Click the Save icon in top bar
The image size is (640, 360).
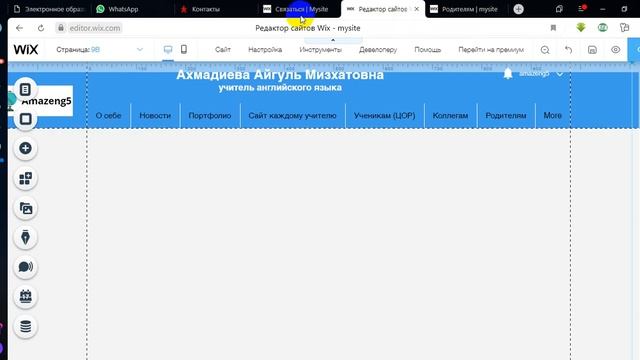pos(592,50)
